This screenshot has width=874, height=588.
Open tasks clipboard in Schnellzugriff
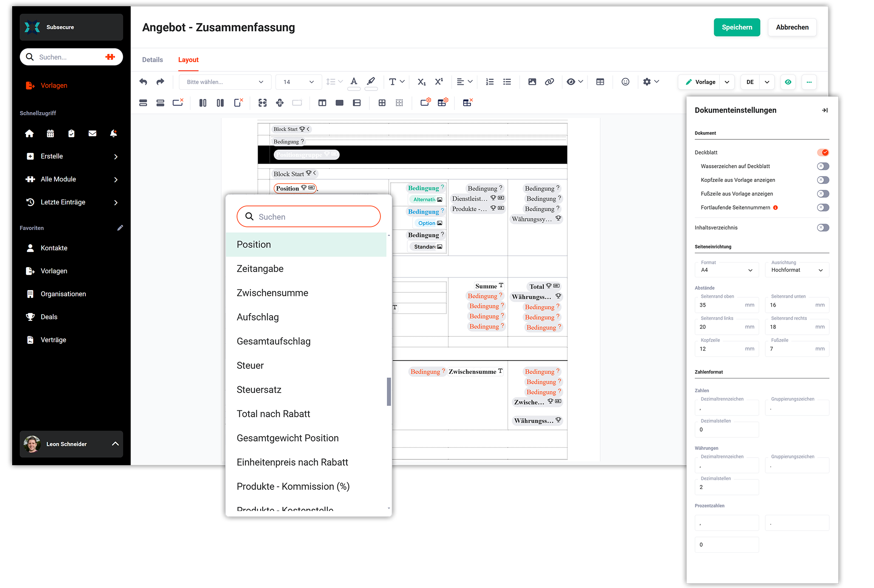coord(71,133)
